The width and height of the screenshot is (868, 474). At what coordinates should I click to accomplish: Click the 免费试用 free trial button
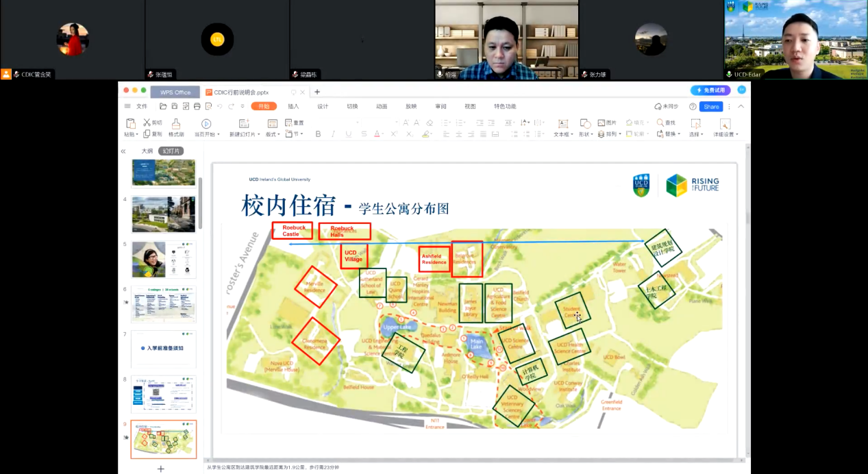tap(710, 90)
